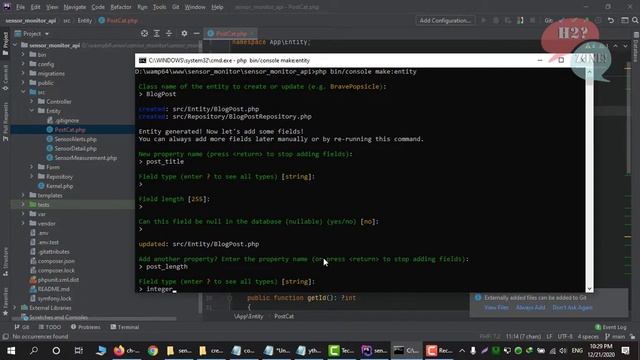
Task: Open the Structure side tool tab
Action: 5,261
